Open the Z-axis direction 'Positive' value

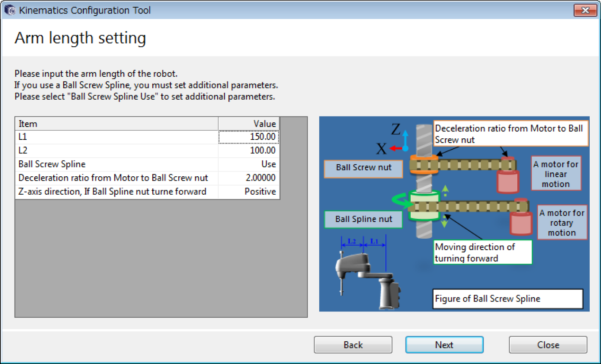(x=249, y=192)
